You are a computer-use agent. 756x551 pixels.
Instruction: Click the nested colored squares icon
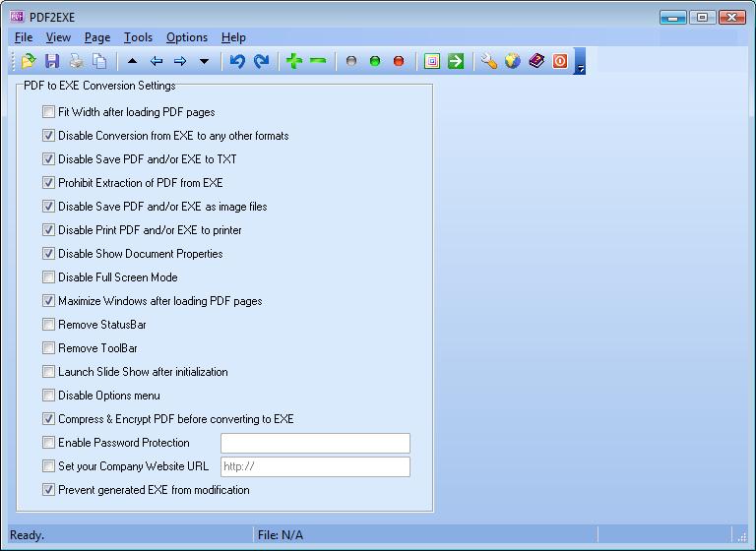(432, 61)
